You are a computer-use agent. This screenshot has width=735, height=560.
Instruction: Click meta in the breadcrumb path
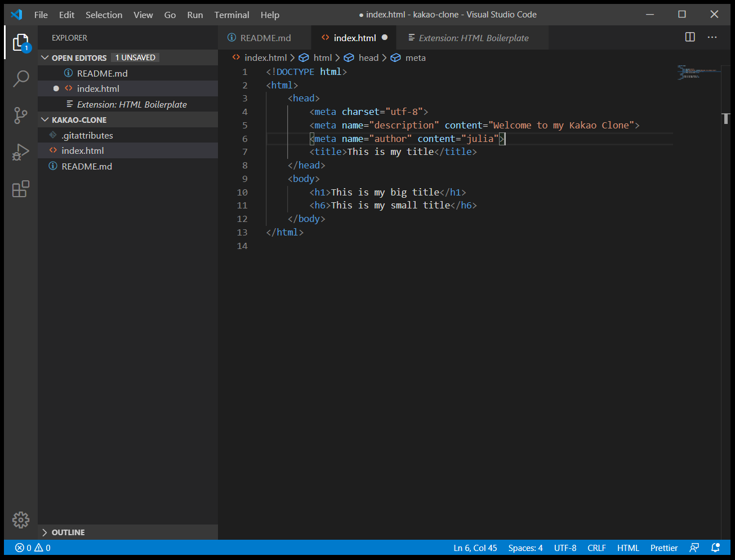tap(415, 57)
